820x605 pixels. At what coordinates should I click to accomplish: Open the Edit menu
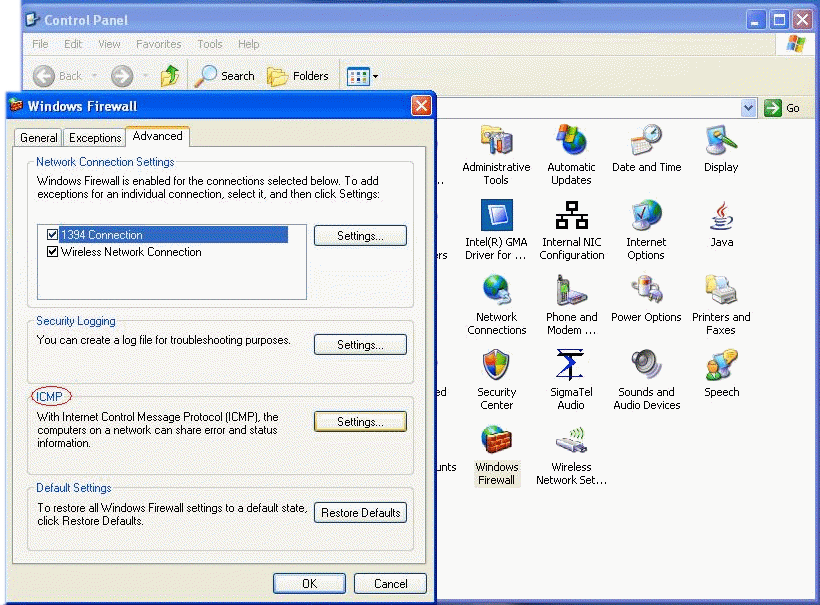[73, 44]
